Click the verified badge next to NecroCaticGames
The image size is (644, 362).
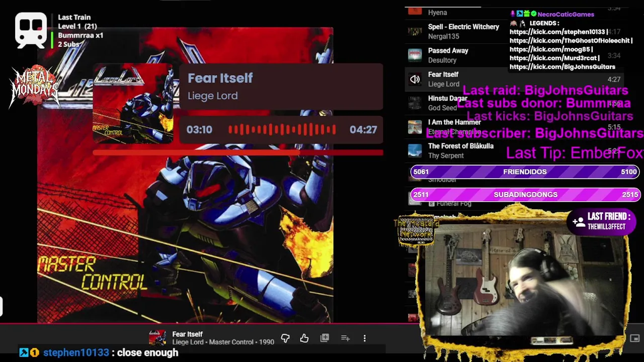[534, 14]
